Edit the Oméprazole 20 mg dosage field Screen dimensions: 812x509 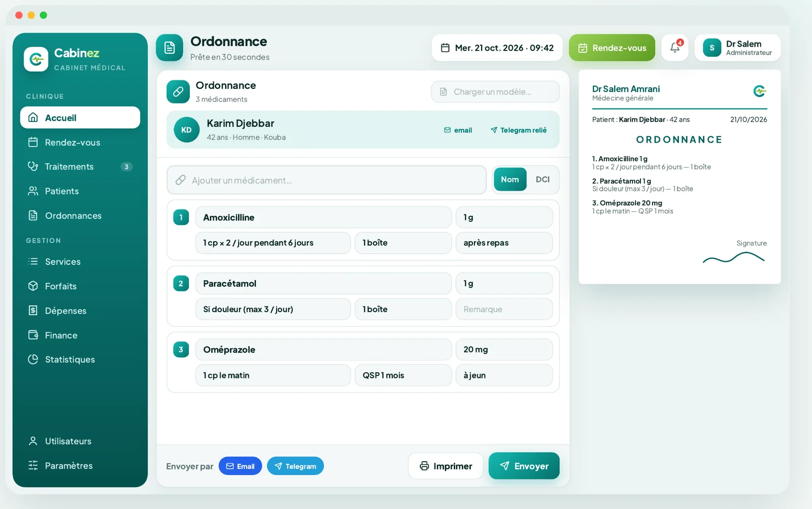click(504, 349)
